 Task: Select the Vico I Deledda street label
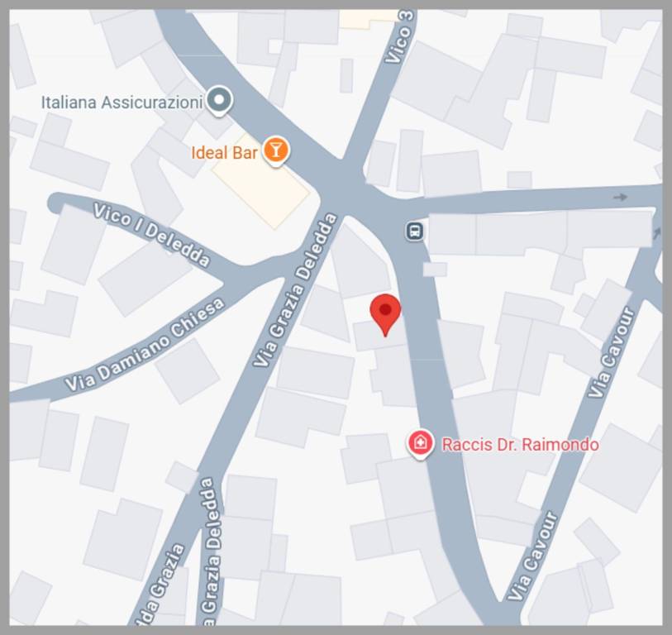coord(152,234)
